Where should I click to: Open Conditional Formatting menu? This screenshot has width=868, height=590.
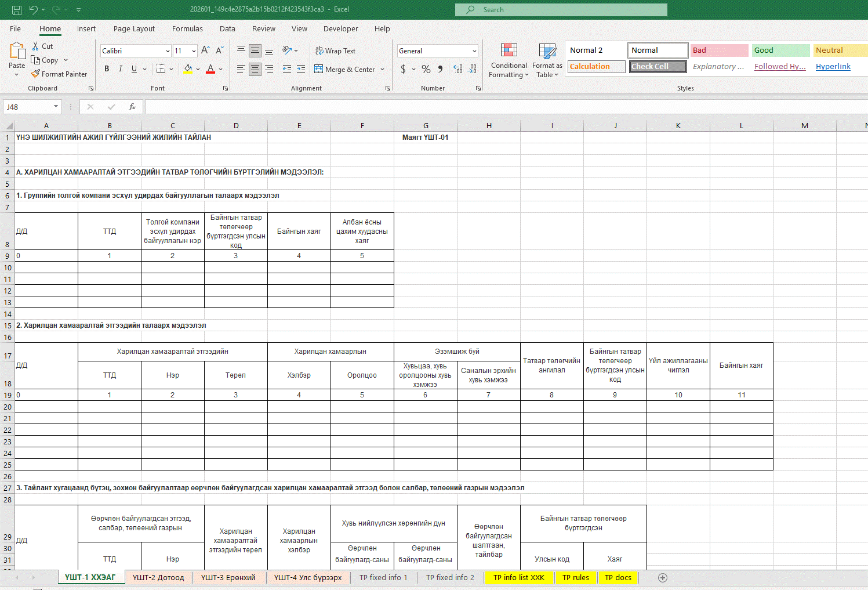pyautogui.click(x=509, y=61)
